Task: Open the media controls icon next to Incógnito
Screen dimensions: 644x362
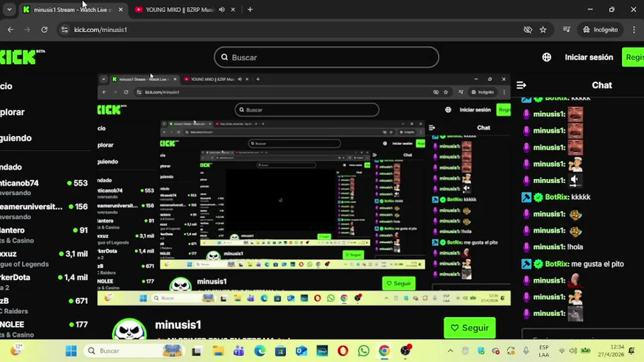Action: 567,30
